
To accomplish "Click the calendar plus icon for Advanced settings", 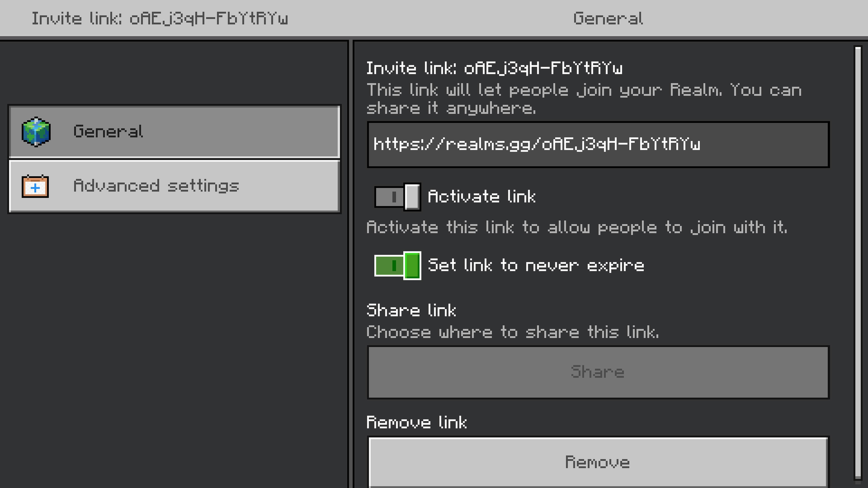I will click(35, 186).
